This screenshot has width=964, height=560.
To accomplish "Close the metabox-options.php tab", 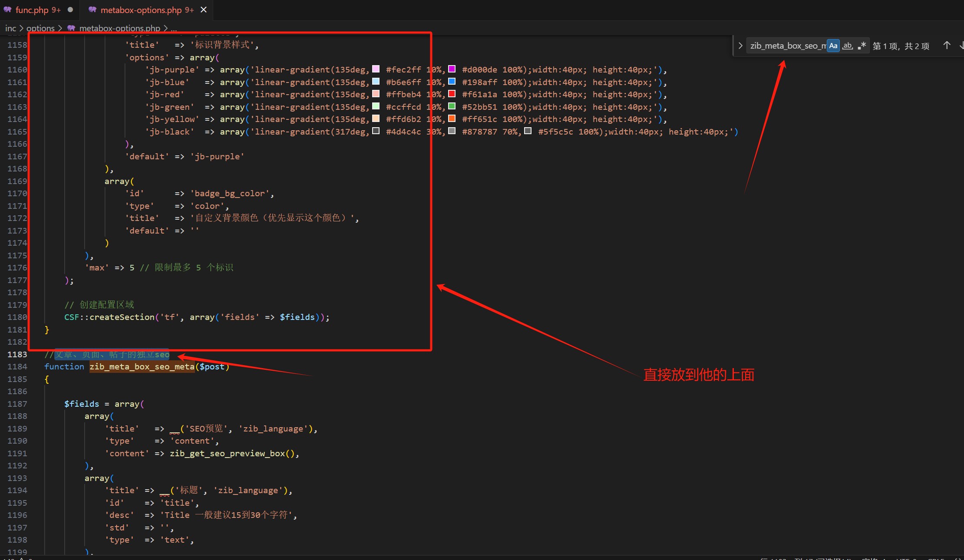I will 204,10.
